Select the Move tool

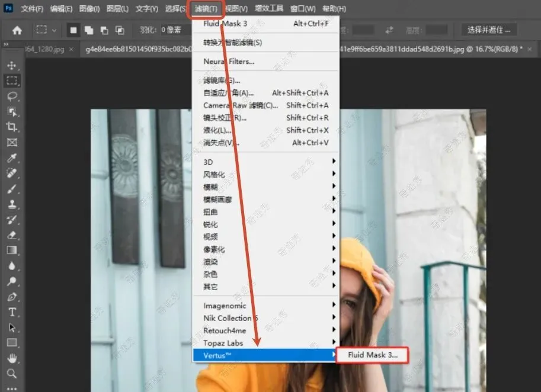click(x=12, y=66)
